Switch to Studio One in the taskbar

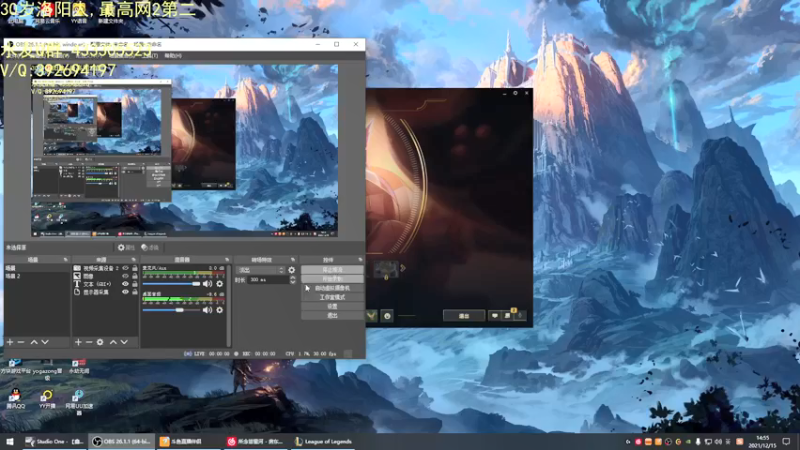55,442
